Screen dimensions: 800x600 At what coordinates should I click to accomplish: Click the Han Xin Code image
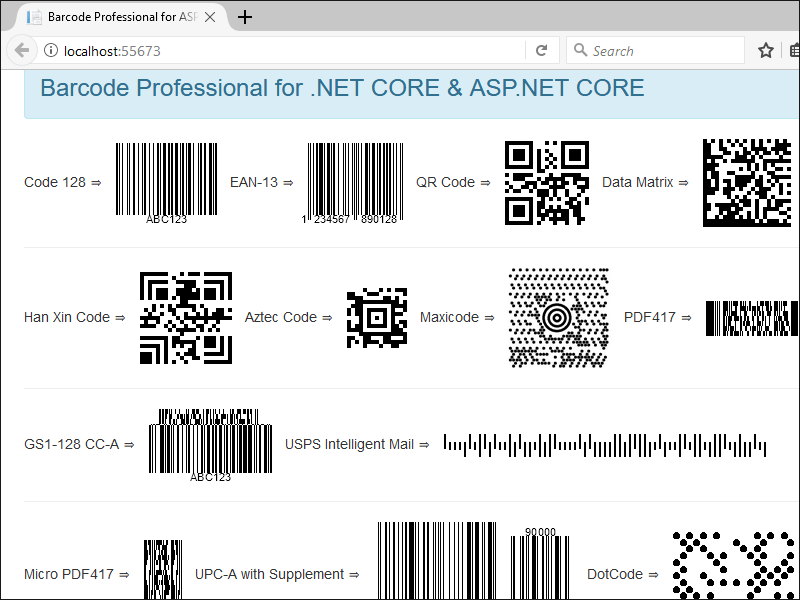186,318
